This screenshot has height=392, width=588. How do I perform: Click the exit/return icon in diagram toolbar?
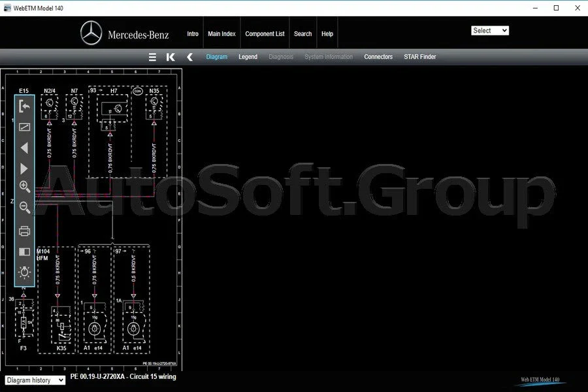pyautogui.click(x=24, y=106)
